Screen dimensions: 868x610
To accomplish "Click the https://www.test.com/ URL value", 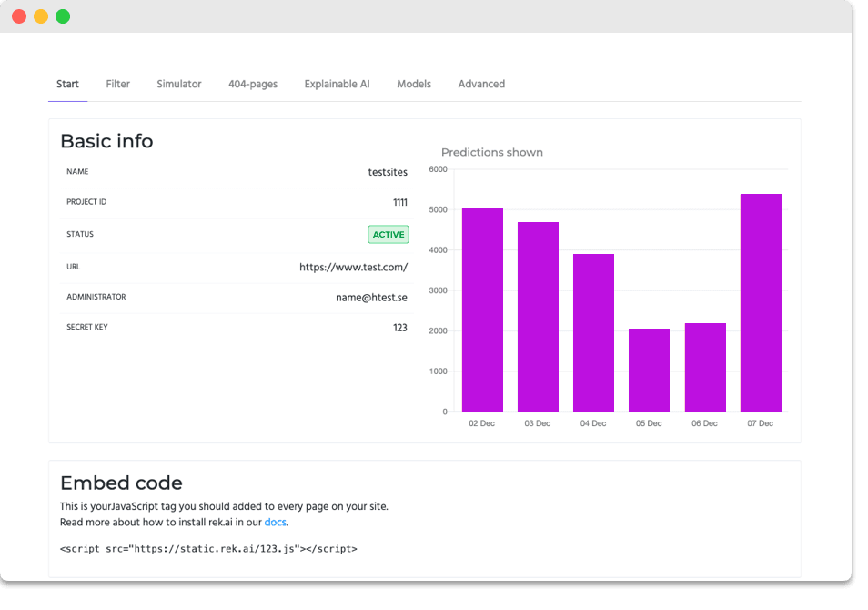I will tap(354, 267).
